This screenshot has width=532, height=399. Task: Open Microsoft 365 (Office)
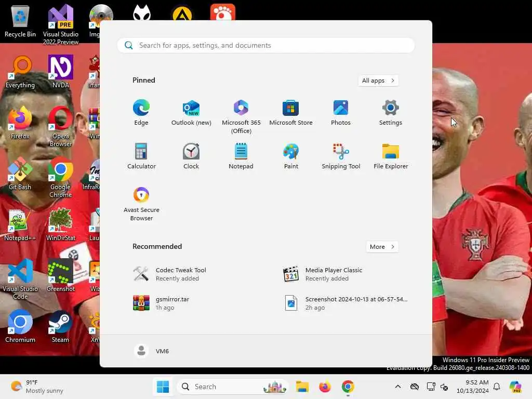(241, 117)
